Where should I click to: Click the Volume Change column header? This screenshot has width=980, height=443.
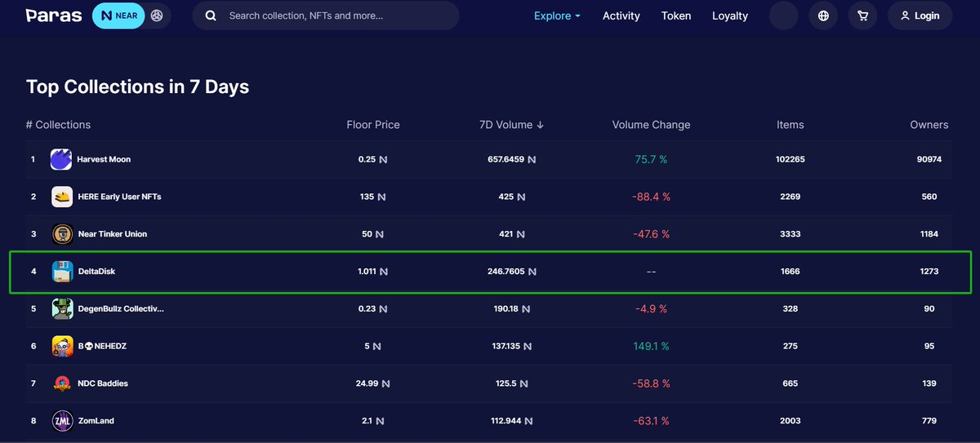click(x=651, y=125)
